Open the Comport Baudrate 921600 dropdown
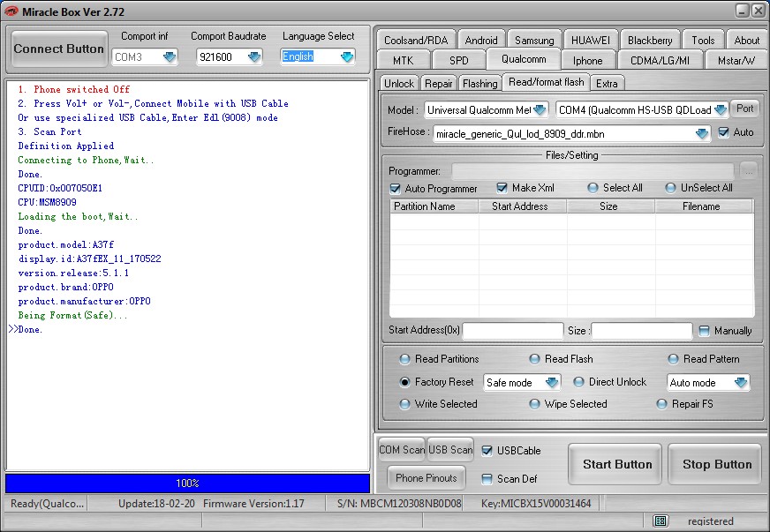 click(x=254, y=57)
